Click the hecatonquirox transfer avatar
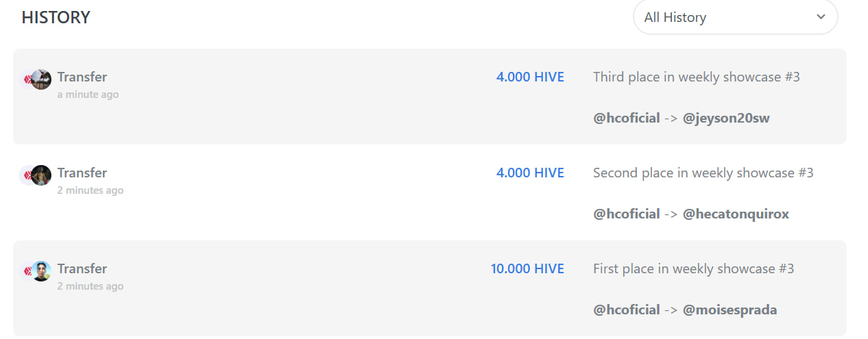The height and width of the screenshot is (339, 868). (x=41, y=175)
